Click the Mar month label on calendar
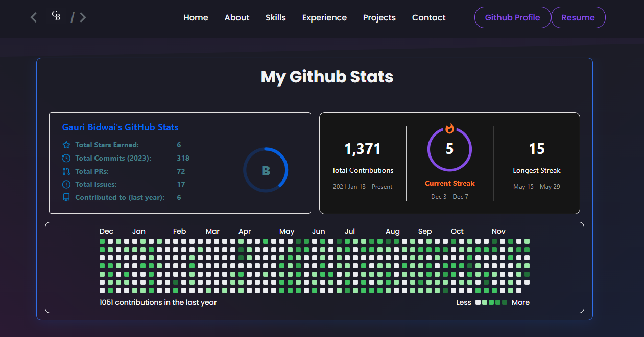This screenshot has height=337, width=644. coord(213,231)
